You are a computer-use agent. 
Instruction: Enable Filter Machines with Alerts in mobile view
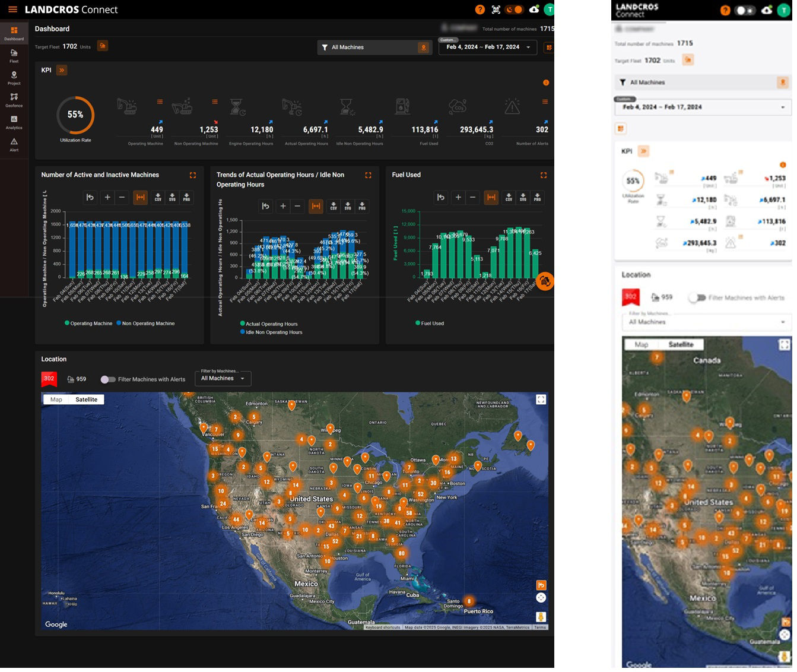coord(697,298)
